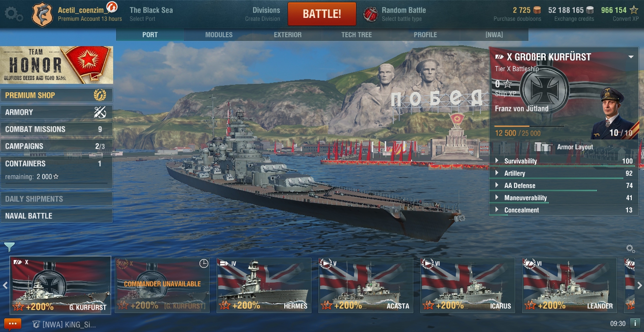
Task: Expand the Survivability parameters
Action: pyautogui.click(x=564, y=161)
